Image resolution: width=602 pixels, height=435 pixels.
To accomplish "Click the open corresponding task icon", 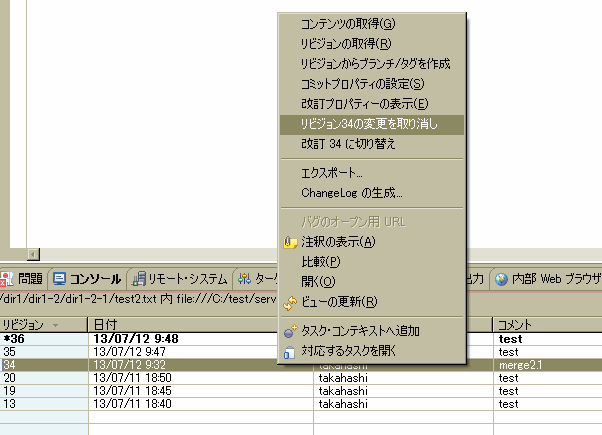I will point(289,352).
